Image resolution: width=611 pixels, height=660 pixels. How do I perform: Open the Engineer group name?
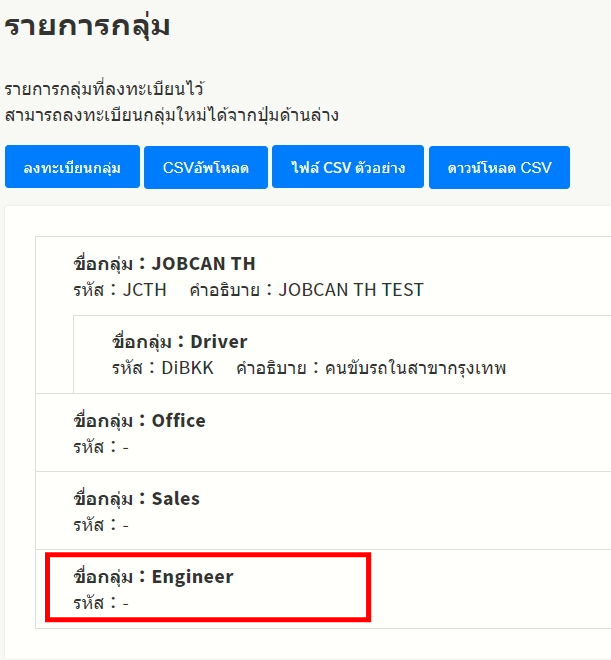pyautogui.click(x=192, y=576)
